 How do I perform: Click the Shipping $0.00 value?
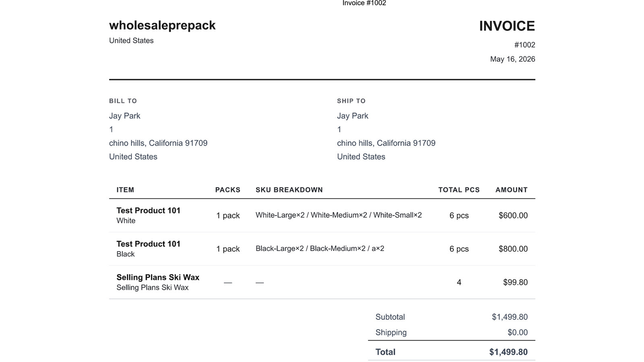tap(517, 333)
